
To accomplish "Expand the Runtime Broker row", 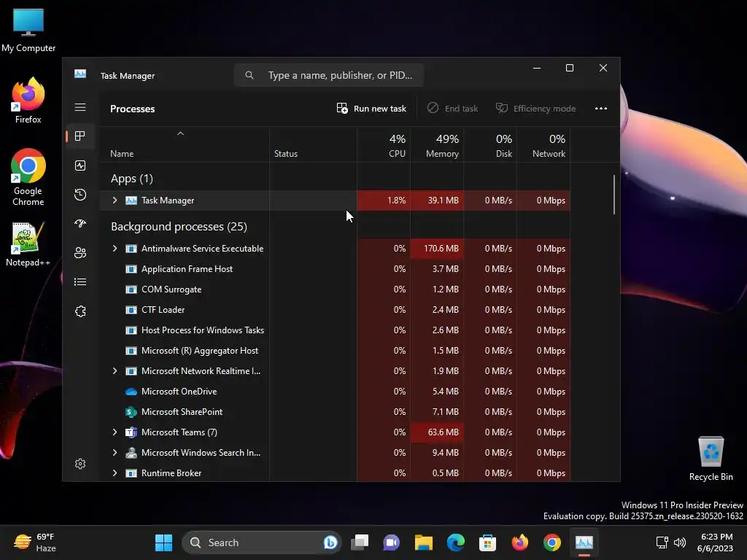I will [x=115, y=473].
